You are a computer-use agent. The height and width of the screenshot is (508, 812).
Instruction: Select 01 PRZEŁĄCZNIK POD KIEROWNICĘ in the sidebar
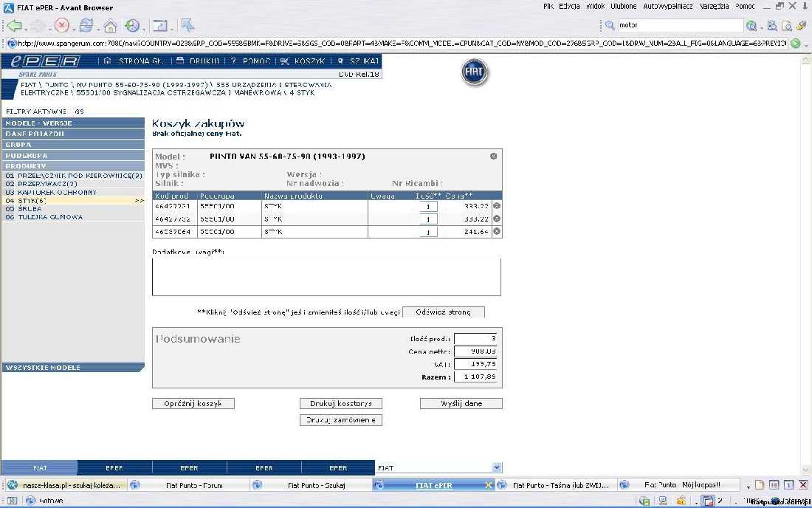[x=74, y=176]
